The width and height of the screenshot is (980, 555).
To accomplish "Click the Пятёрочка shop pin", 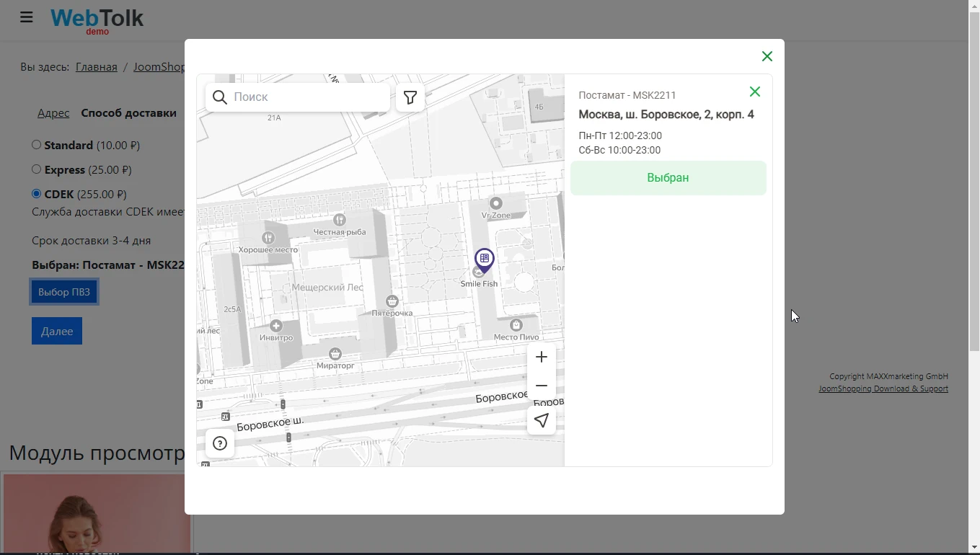I will point(392,301).
